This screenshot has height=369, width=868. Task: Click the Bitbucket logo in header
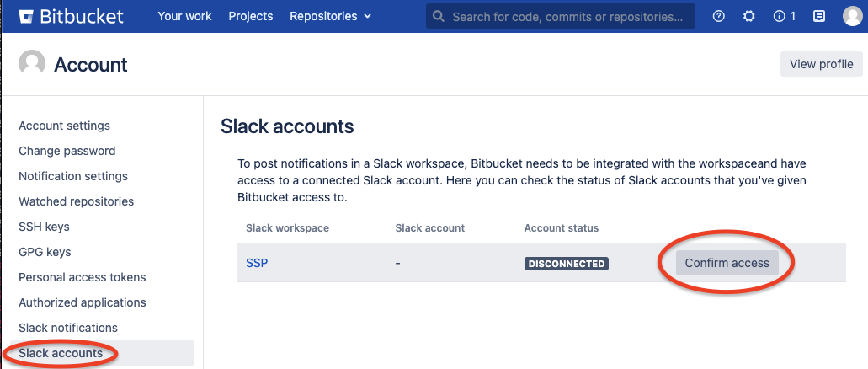click(x=71, y=16)
